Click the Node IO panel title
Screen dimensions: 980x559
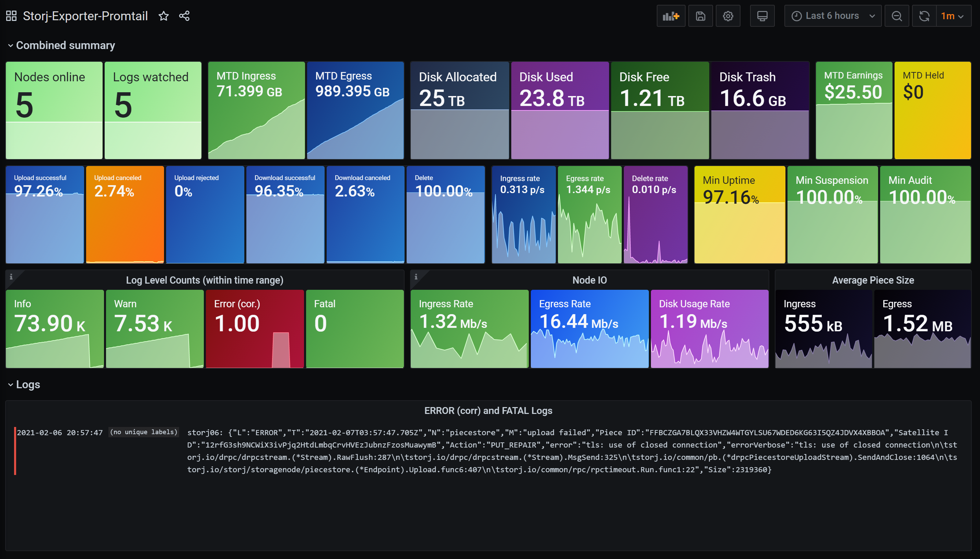point(590,280)
